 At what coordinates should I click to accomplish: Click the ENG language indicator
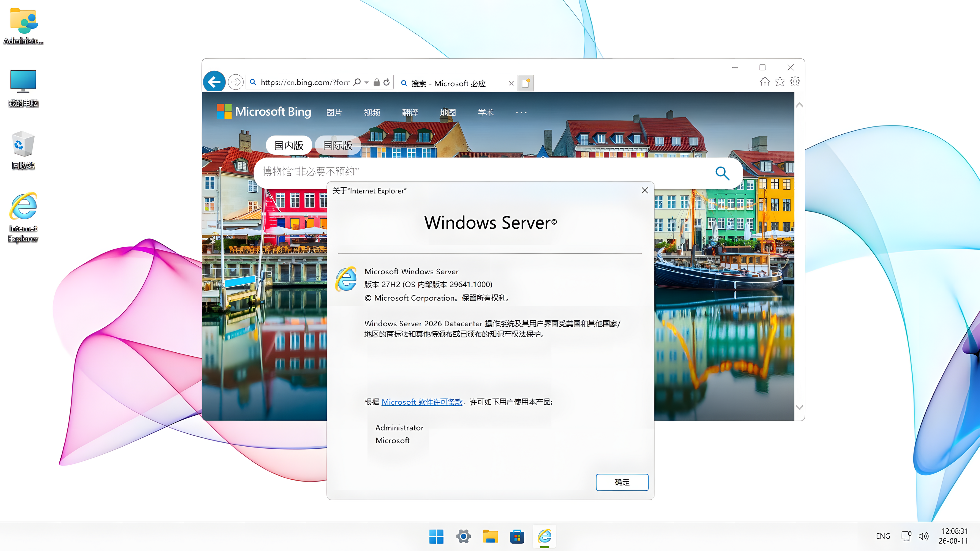point(883,536)
